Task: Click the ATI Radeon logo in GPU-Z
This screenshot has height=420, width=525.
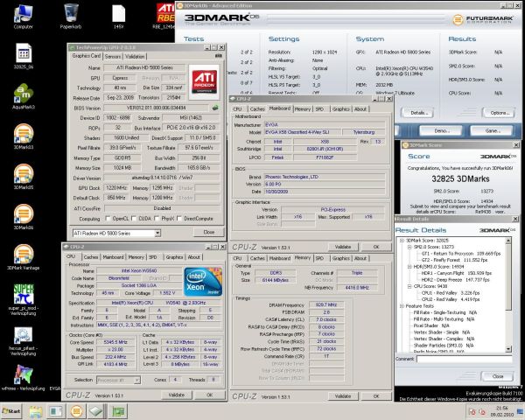Action: point(204,82)
